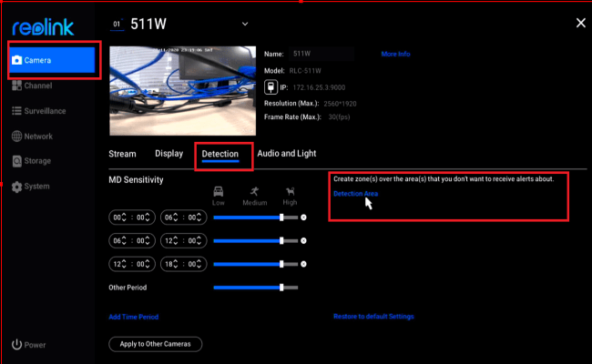This screenshot has height=364, width=592.
Task: Open the Storage settings
Action: point(31,161)
